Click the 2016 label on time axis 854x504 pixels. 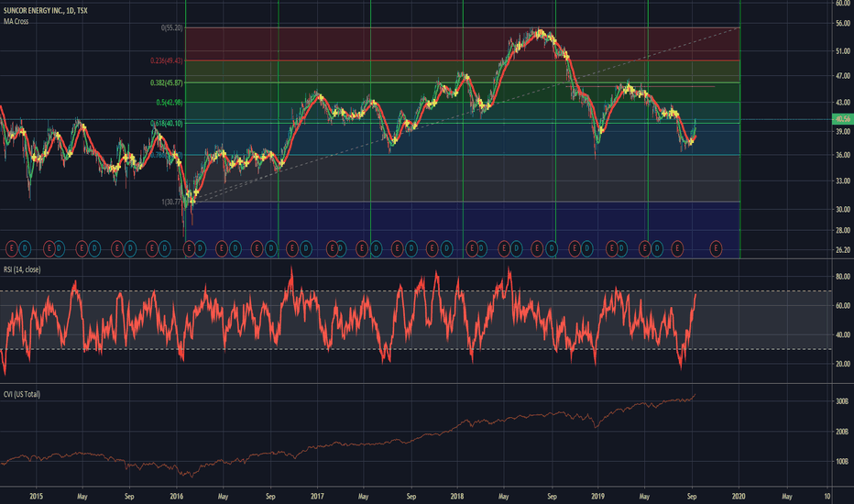click(x=177, y=497)
